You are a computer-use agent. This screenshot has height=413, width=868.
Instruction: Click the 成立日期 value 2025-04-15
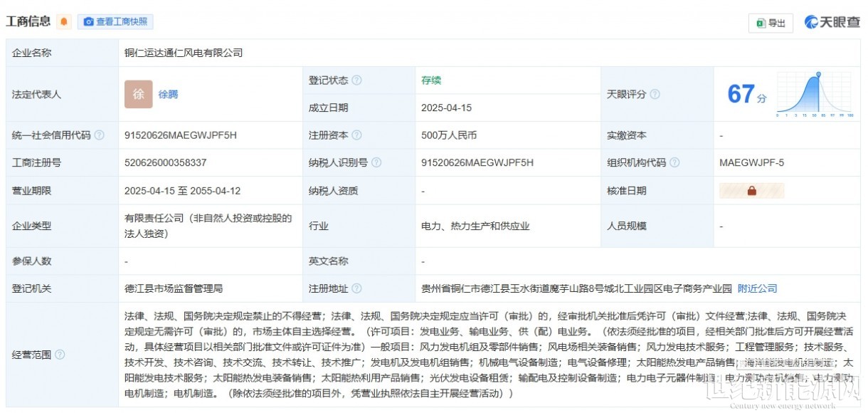pos(447,108)
